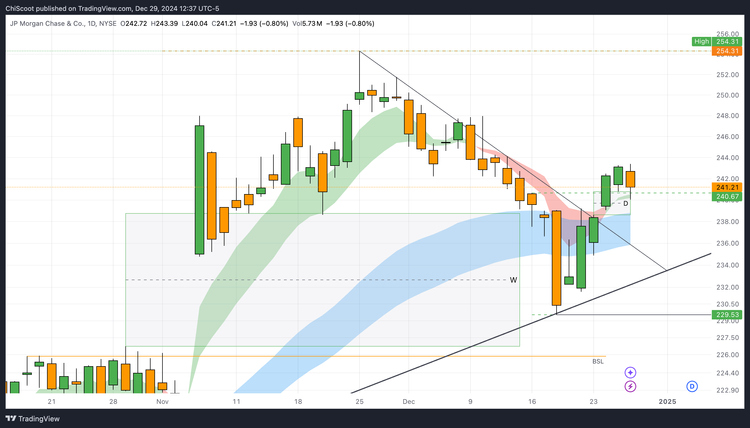Viewport: 750px width, 428px height.
Task: Click the 248.00 price axis value
Action: (x=728, y=116)
